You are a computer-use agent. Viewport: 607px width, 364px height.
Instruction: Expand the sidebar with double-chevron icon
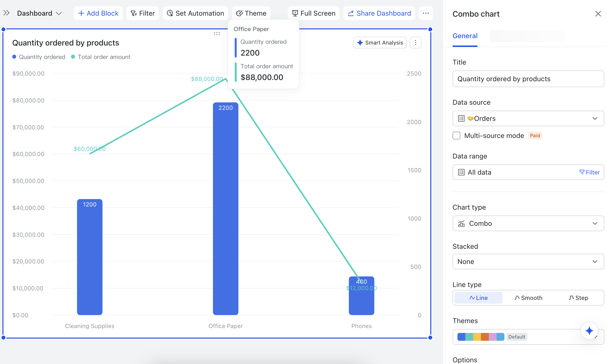click(x=6, y=13)
